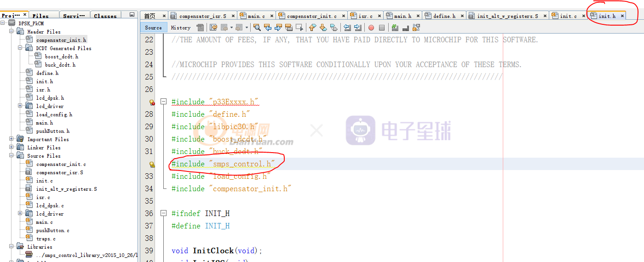
Task: Switch to History view button
Action: (x=180, y=28)
